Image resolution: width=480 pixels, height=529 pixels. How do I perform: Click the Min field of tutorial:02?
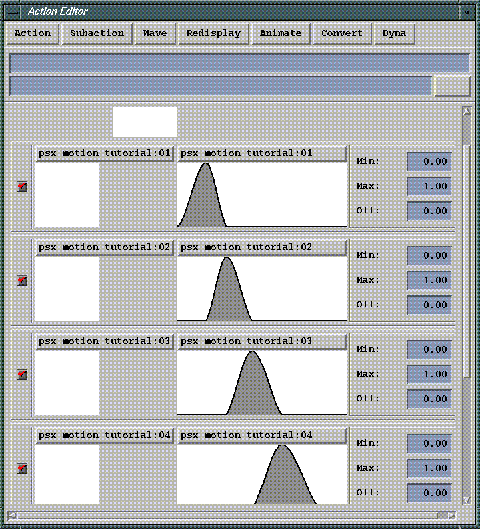coord(429,255)
